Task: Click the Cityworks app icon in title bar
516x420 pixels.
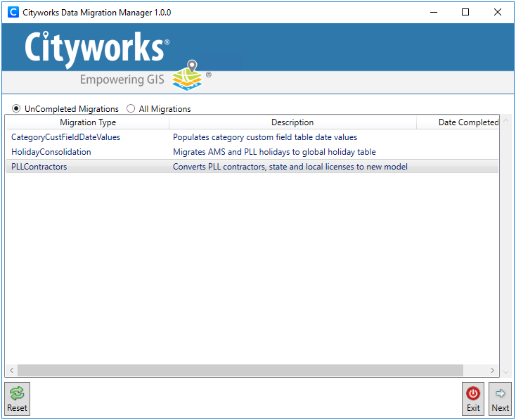Action: [x=13, y=12]
